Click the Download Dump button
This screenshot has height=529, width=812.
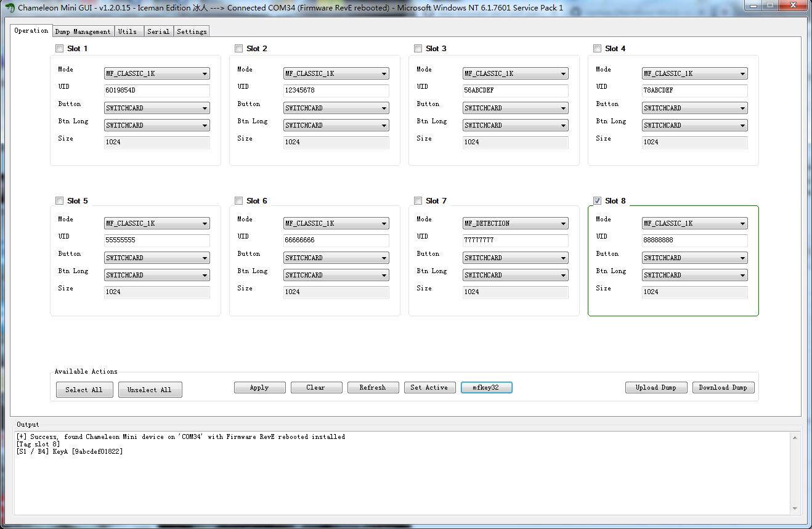click(x=723, y=387)
